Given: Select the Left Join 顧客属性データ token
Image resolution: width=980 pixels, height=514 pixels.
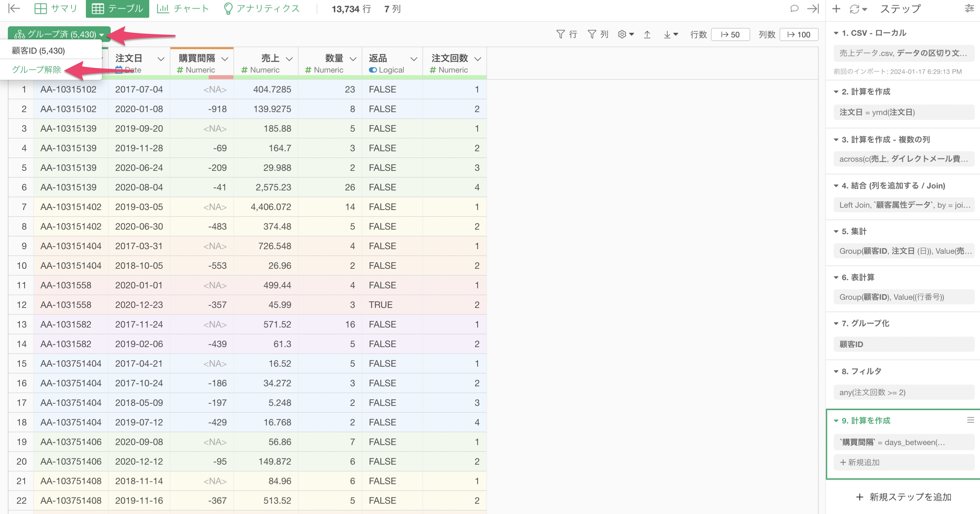Looking at the screenshot, I should coord(904,205).
